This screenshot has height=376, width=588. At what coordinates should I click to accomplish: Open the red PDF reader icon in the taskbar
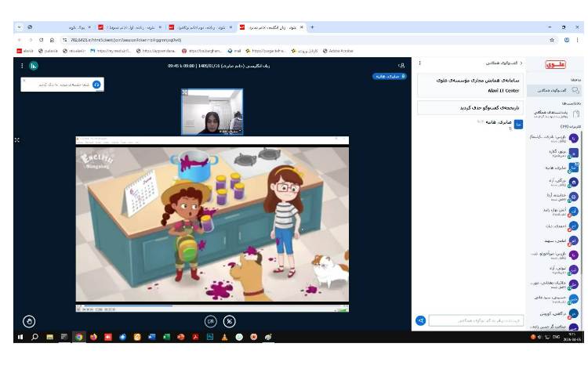[195, 337]
